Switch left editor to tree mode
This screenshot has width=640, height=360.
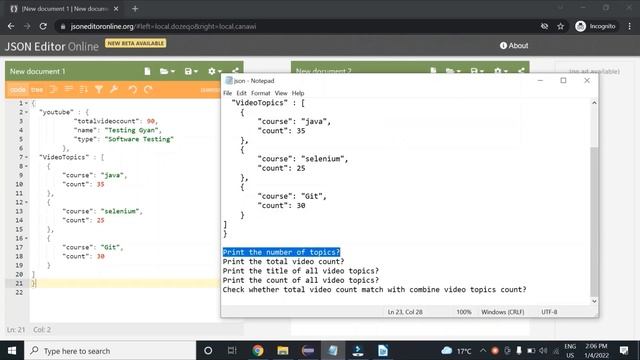coord(37,89)
